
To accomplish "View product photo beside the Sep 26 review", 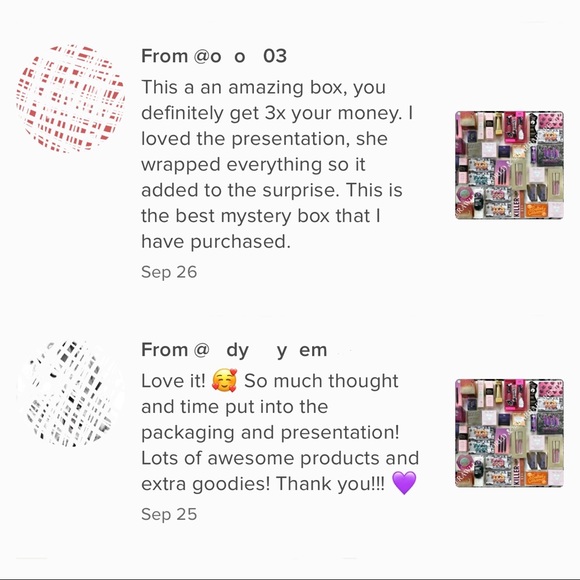I will (x=509, y=165).
